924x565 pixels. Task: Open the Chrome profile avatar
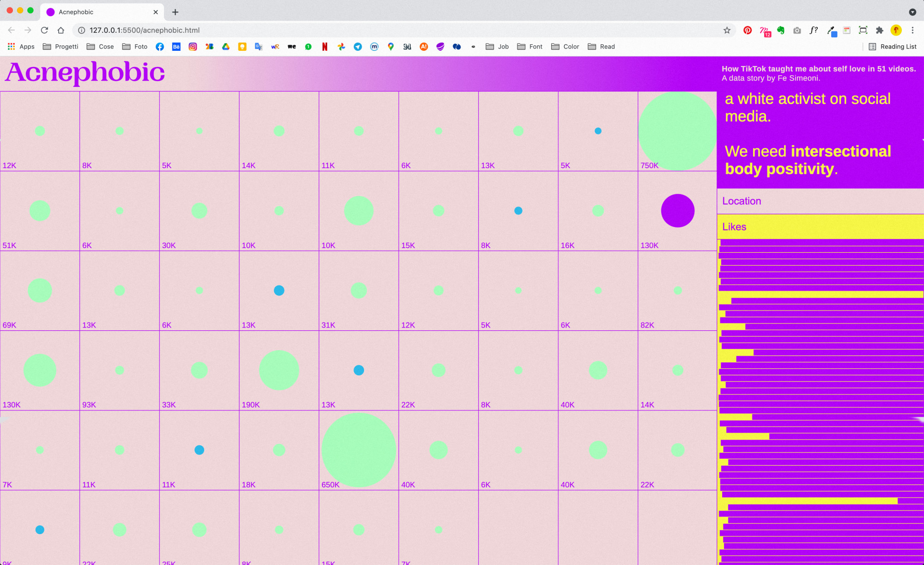click(x=896, y=30)
